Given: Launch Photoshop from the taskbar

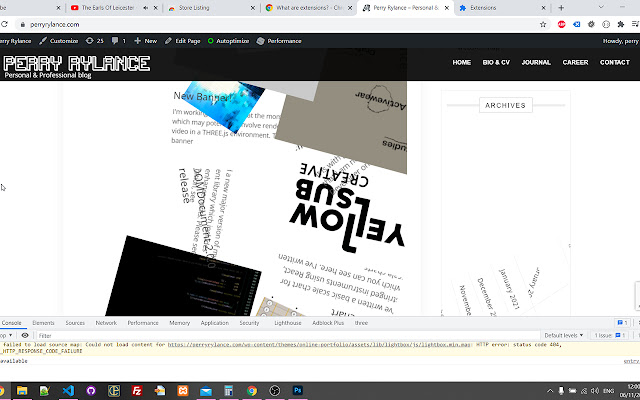Looking at the screenshot, I should tap(298, 391).
